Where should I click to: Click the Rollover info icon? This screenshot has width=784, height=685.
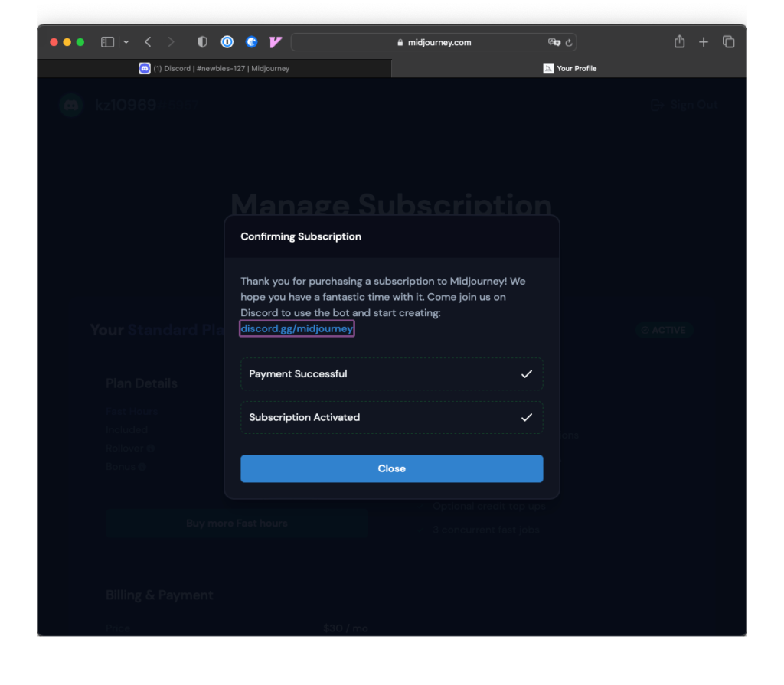151,449
